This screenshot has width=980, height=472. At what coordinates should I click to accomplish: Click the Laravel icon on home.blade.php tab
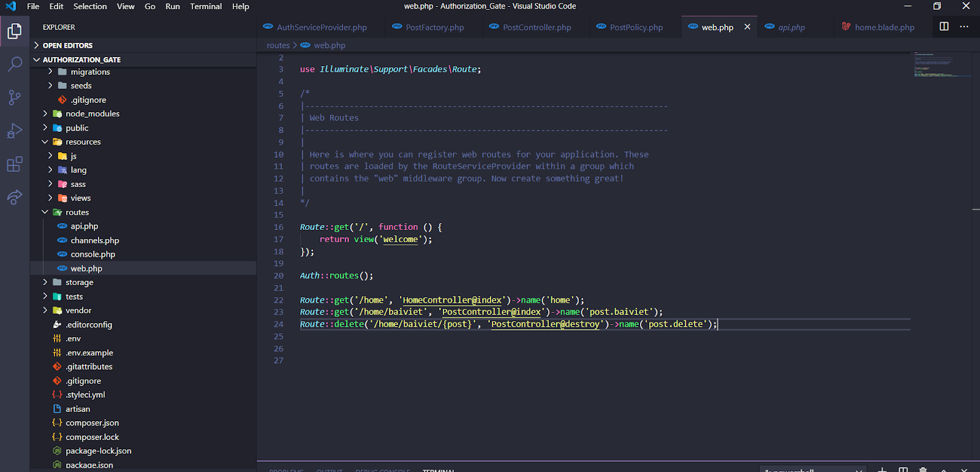pos(846,26)
